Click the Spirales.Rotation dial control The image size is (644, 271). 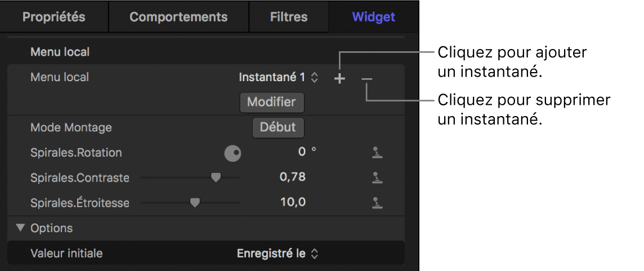[232, 153]
